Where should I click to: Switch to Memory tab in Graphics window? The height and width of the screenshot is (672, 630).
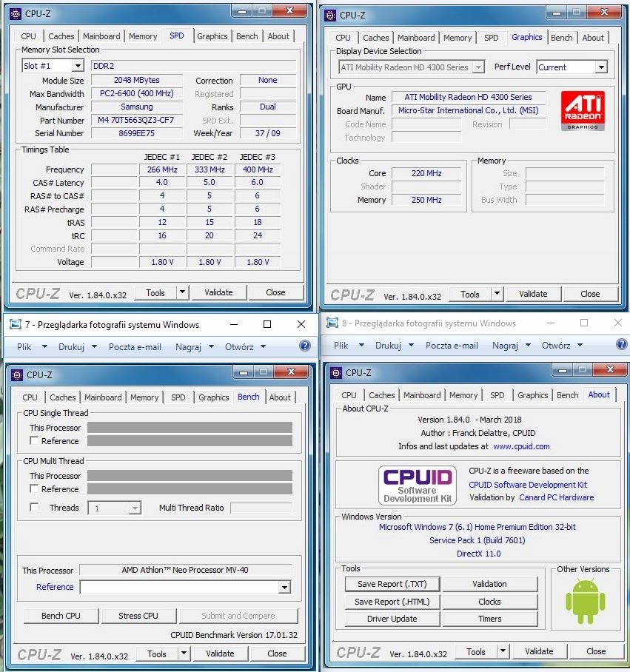[458, 38]
